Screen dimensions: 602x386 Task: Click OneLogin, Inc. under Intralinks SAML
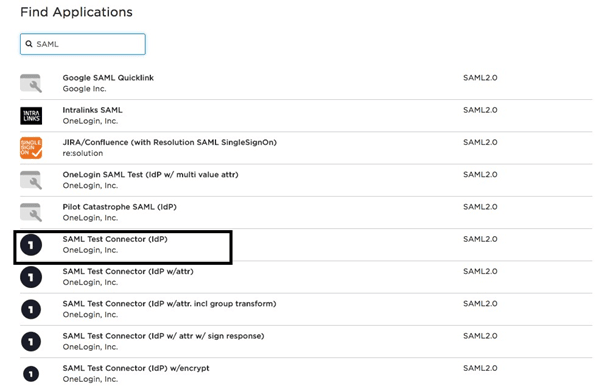pos(90,121)
